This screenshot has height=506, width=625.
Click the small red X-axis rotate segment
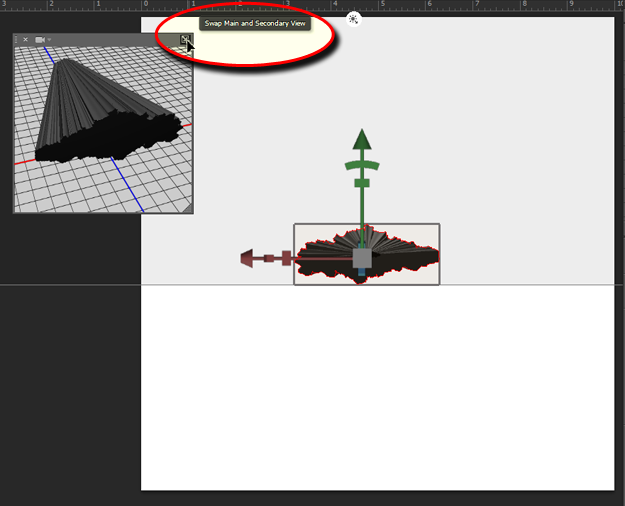(x=268, y=259)
